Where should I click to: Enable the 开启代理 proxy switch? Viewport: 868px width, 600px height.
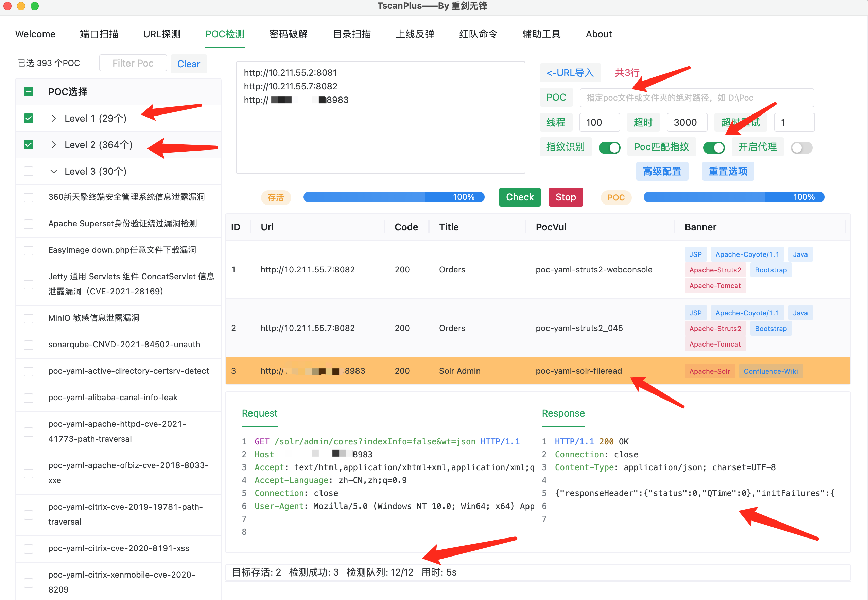click(801, 147)
